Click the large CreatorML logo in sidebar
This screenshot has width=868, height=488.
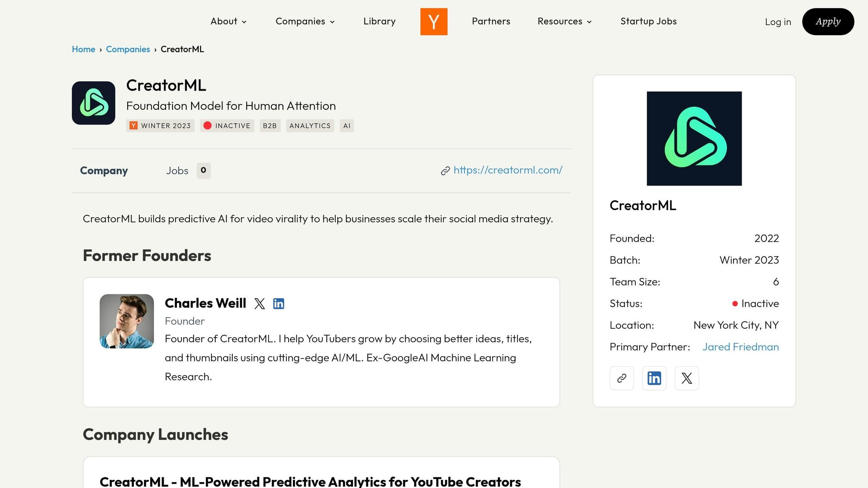coord(694,139)
